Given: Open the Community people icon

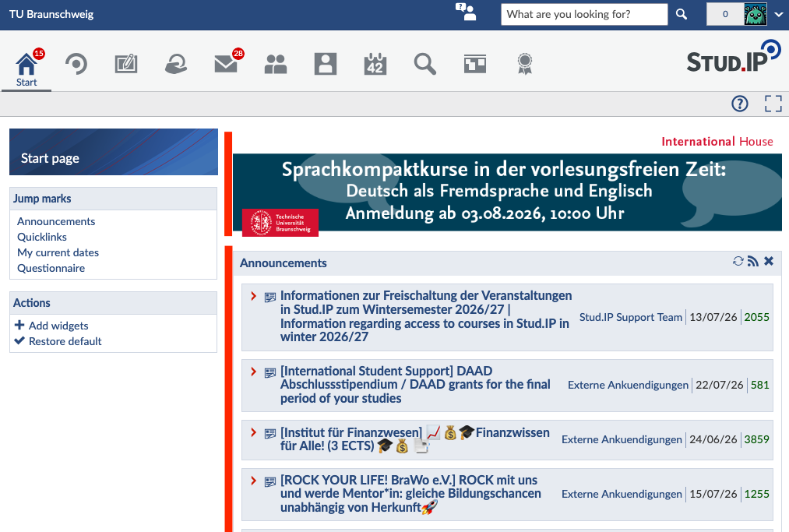Looking at the screenshot, I should click(x=276, y=64).
